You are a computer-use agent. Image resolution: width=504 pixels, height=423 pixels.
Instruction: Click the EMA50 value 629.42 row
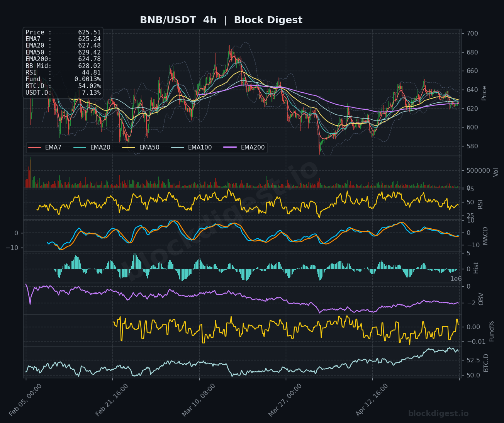pos(63,52)
